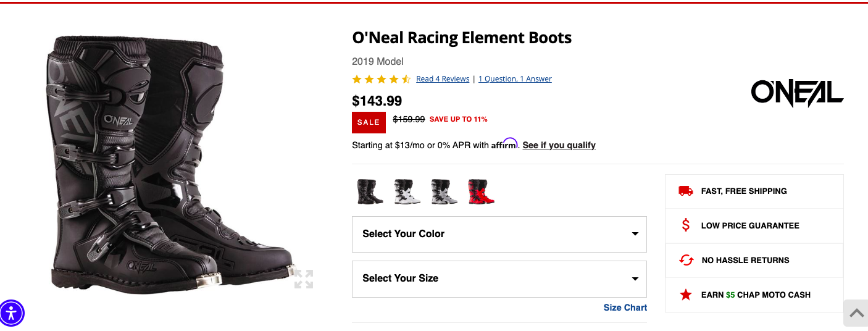Image resolution: width=868 pixels, height=331 pixels.
Task: Open the Select Your Size dropdown
Action: [x=499, y=279]
